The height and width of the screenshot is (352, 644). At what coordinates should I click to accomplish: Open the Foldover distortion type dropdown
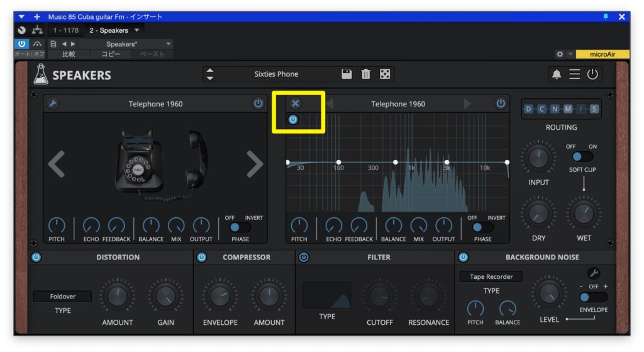coord(62,296)
